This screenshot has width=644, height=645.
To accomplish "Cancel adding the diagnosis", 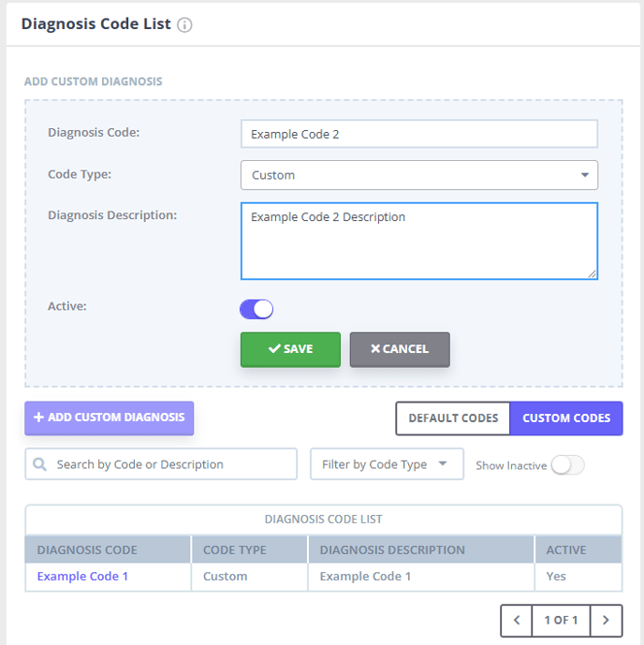I will (400, 349).
